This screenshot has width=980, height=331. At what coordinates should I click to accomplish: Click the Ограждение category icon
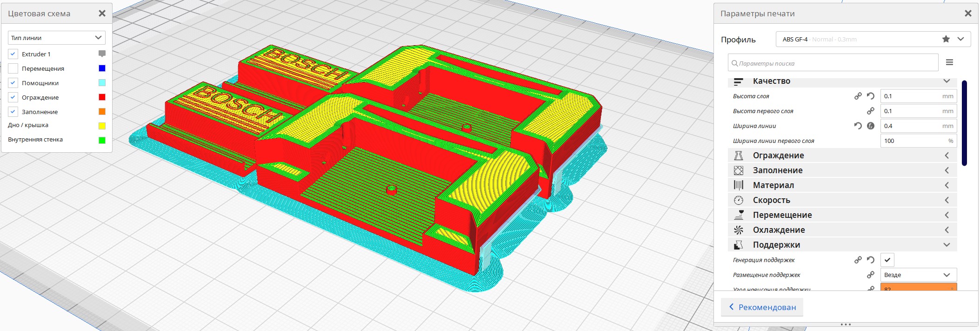point(738,155)
